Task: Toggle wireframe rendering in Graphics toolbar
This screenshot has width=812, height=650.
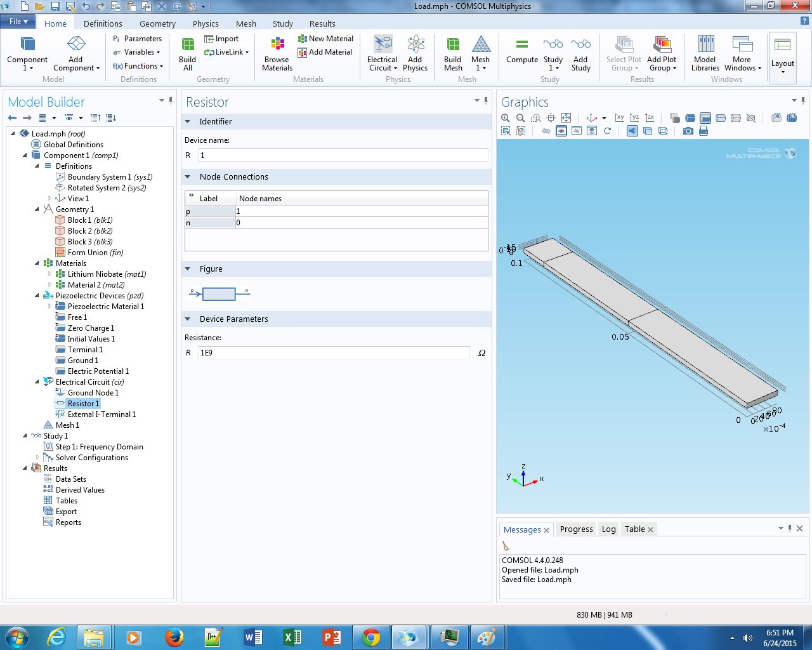Action: point(663,131)
